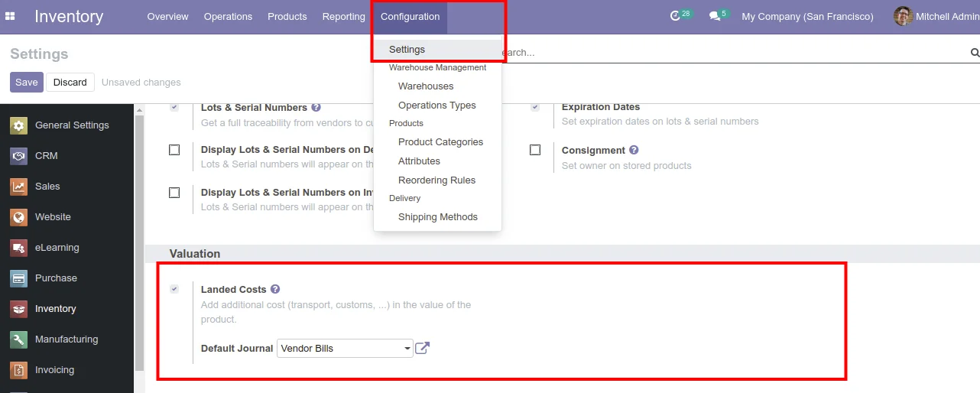Open Mitchell Admin user menu
The width and height of the screenshot is (980, 393).
pyautogui.click(x=936, y=16)
